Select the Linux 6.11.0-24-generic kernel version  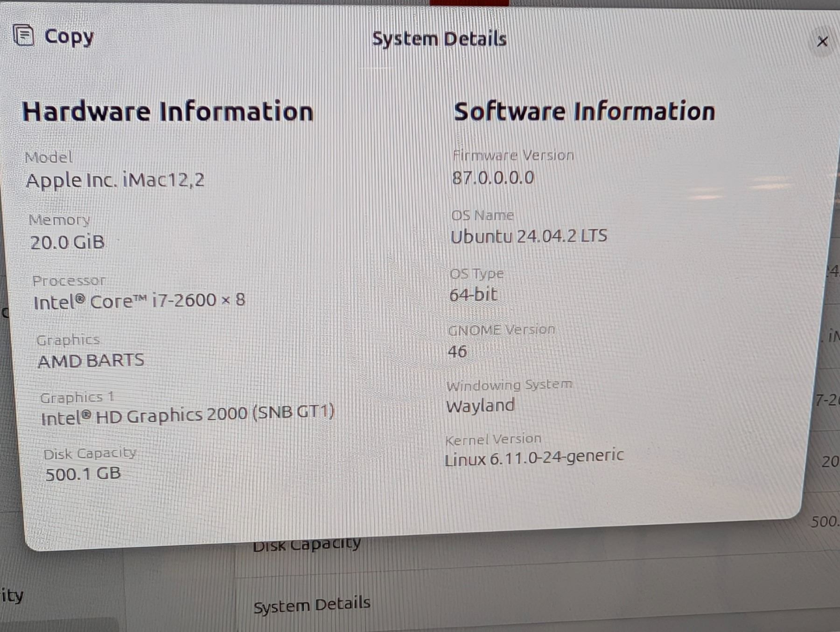click(534, 458)
